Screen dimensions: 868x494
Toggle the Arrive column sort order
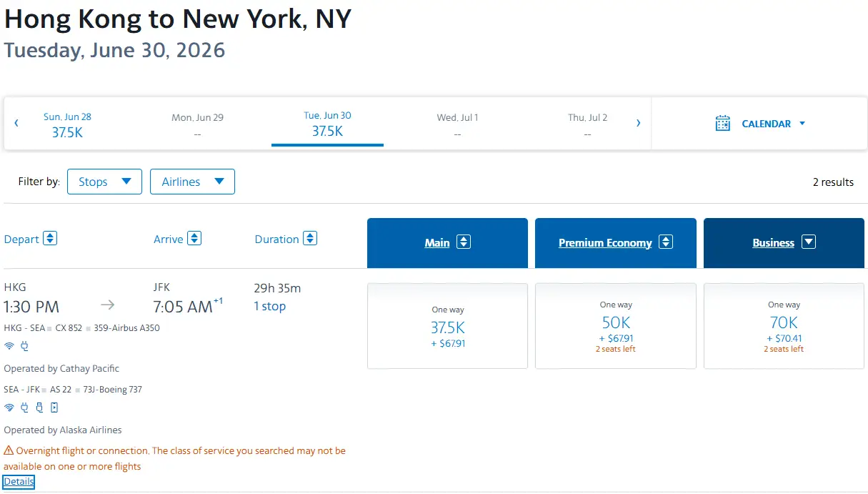[194, 239]
